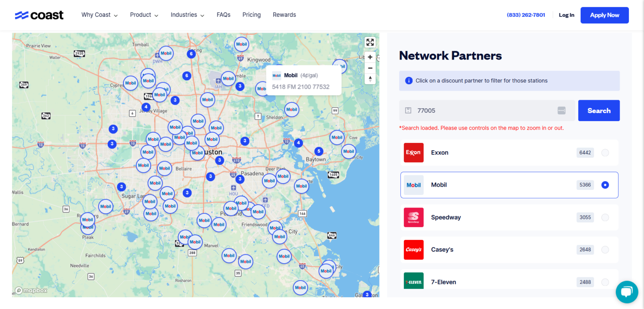644x309 pixels.
Task: Expand the Industries dropdown menu
Action: tap(187, 15)
